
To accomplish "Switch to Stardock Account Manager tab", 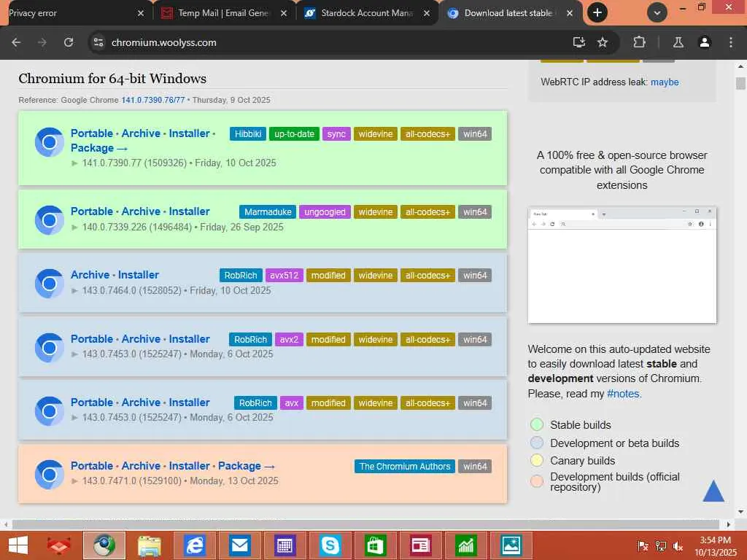I will tap(367, 13).
